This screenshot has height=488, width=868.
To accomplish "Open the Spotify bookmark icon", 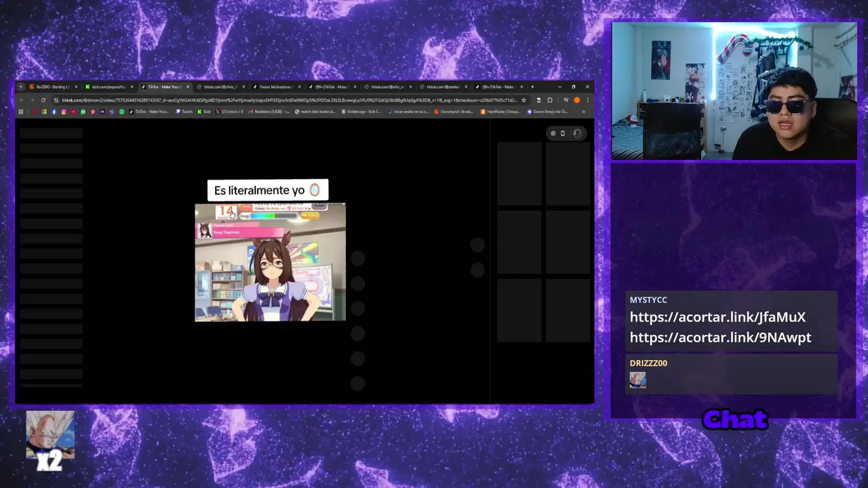I will [x=122, y=111].
